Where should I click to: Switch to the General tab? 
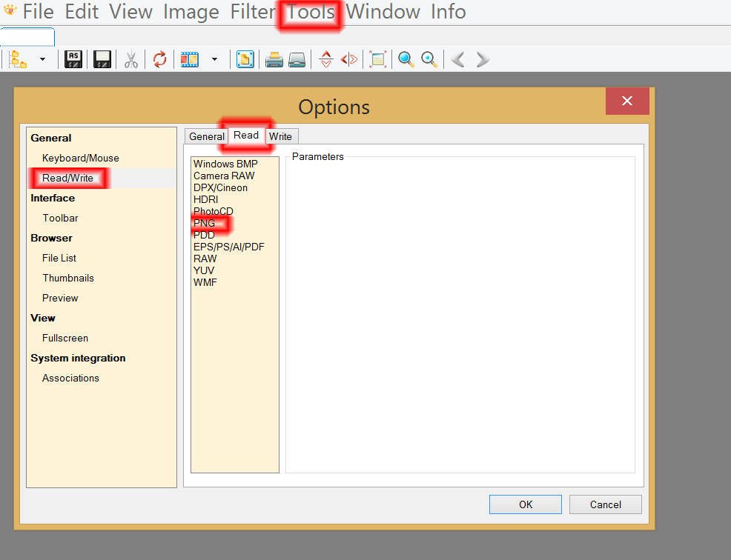(207, 136)
